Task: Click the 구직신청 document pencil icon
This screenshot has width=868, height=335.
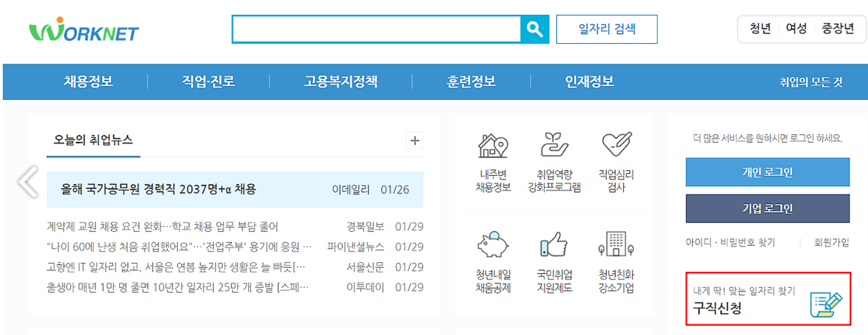Action: [x=826, y=305]
